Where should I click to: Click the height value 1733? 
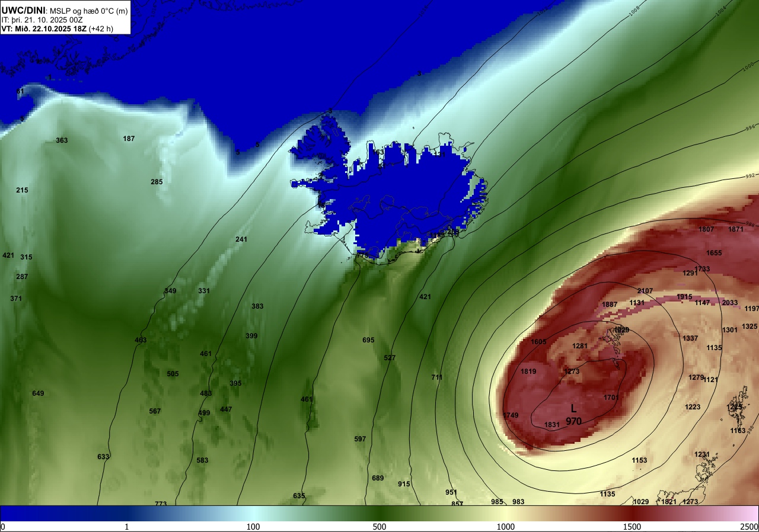pyautogui.click(x=702, y=269)
